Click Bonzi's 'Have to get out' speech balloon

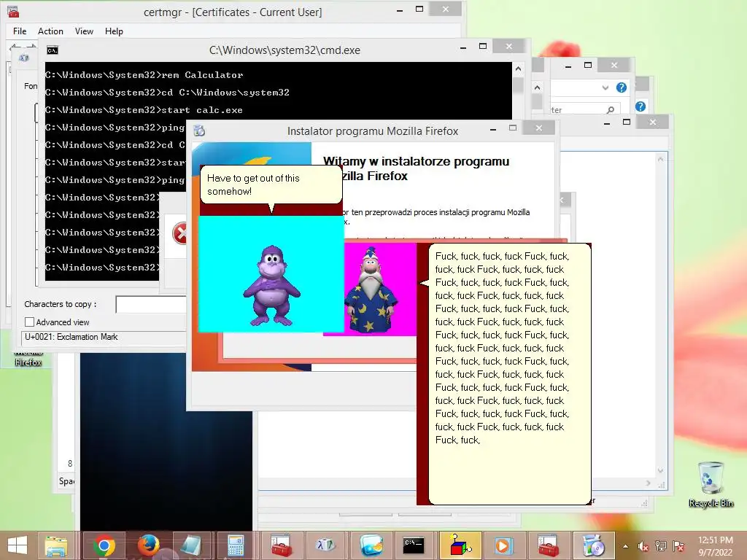coord(271,184)
